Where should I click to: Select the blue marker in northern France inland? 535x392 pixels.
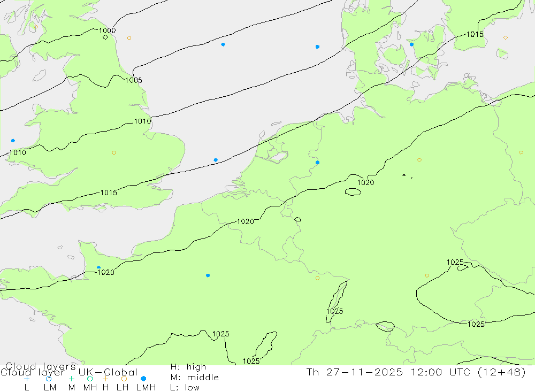(x=208, y=275)
